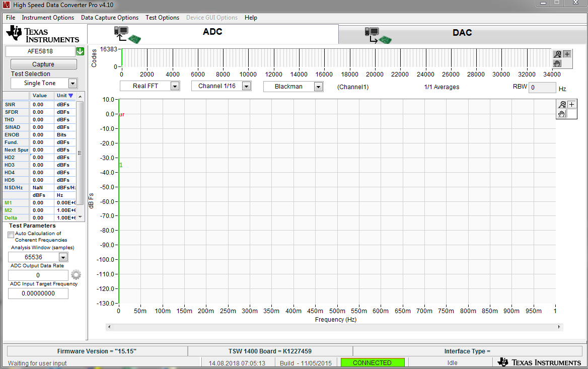The height and width of the screenshot is (369, 588).
Task: Open the File menu
Action: [11, 18]
